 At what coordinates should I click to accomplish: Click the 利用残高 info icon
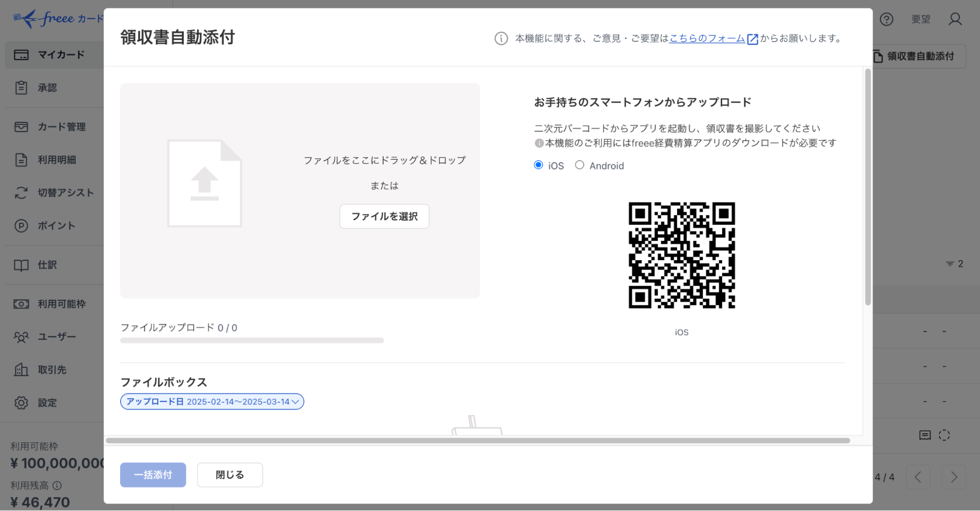click(x=57, y=486)
